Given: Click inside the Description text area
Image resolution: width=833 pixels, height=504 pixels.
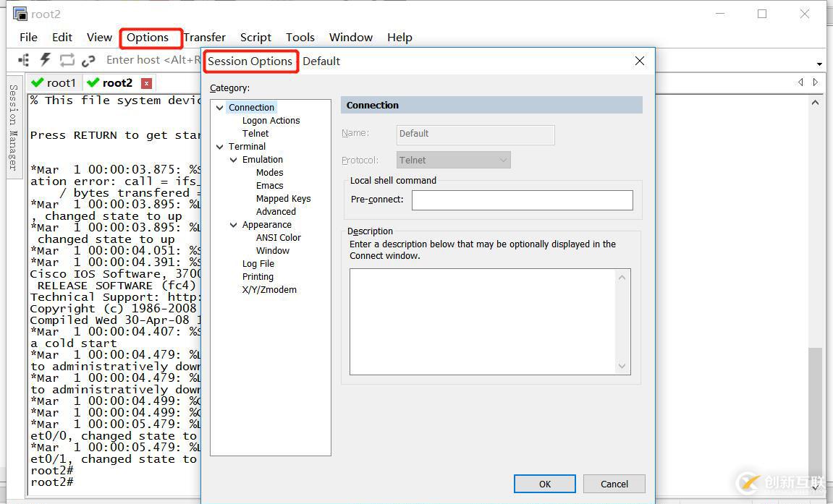Looking at the screenshot, I should point(483,322).
